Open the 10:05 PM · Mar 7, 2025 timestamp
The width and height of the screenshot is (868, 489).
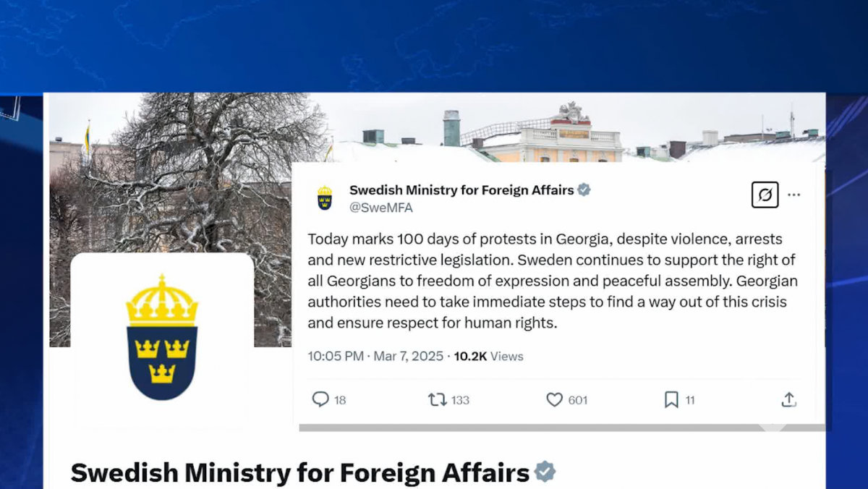click(375, 356)
